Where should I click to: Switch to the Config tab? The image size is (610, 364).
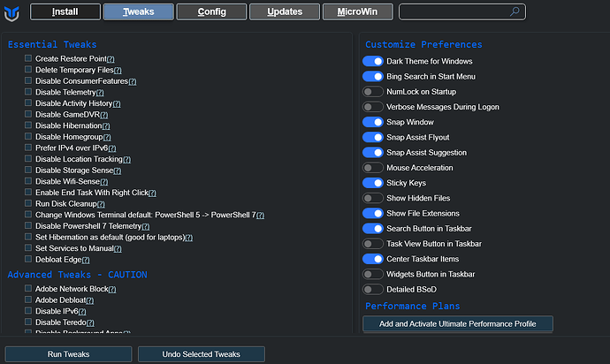click(x=210, y=12)
